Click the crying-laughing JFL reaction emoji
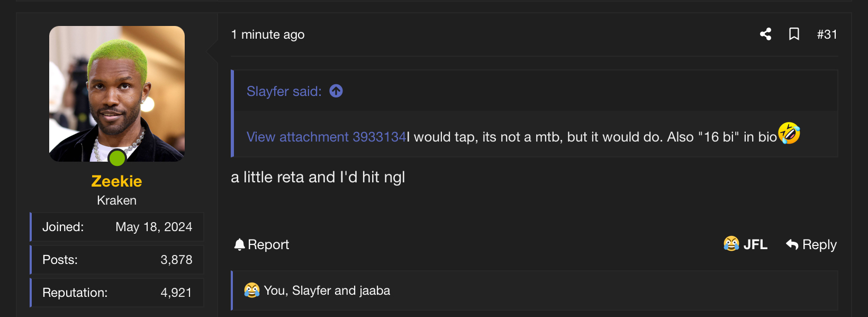The width and height of the screenshot is (868, 317). tap(731, 244)
